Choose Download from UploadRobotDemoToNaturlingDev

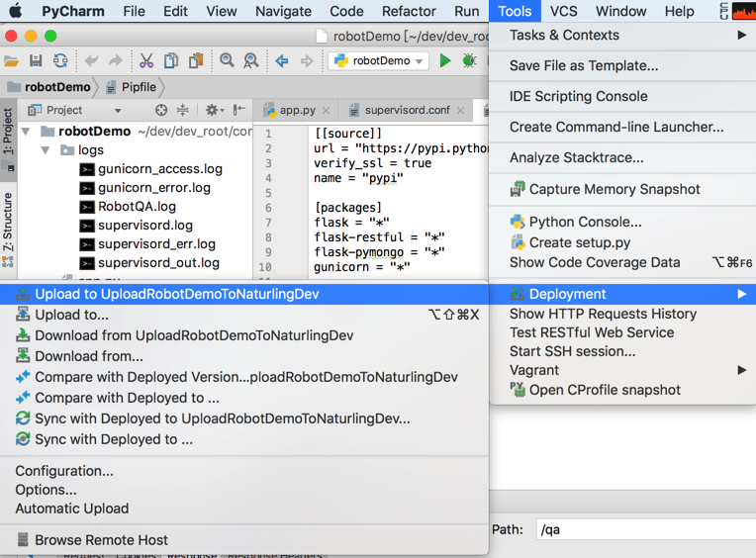click(x=244, y=335)
